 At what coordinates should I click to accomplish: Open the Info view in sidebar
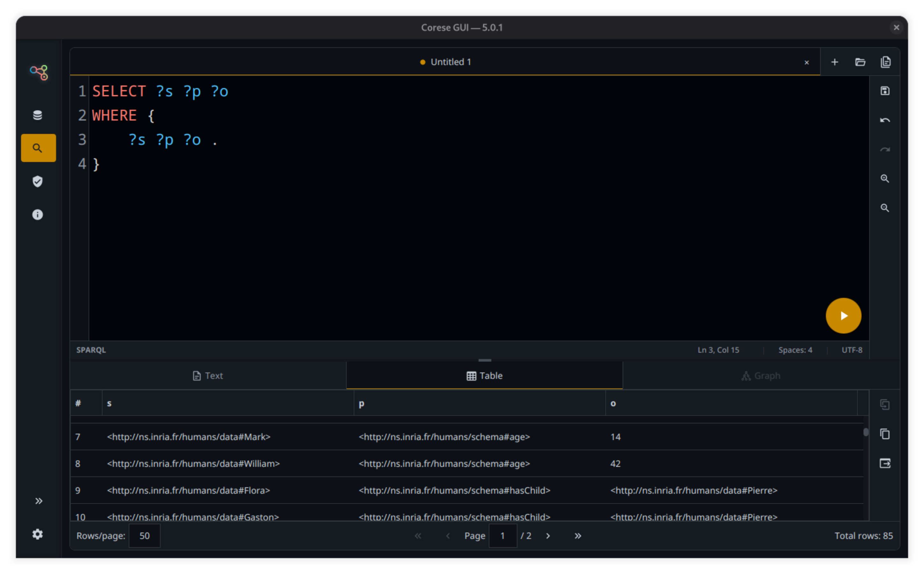(x=38, y=215)
